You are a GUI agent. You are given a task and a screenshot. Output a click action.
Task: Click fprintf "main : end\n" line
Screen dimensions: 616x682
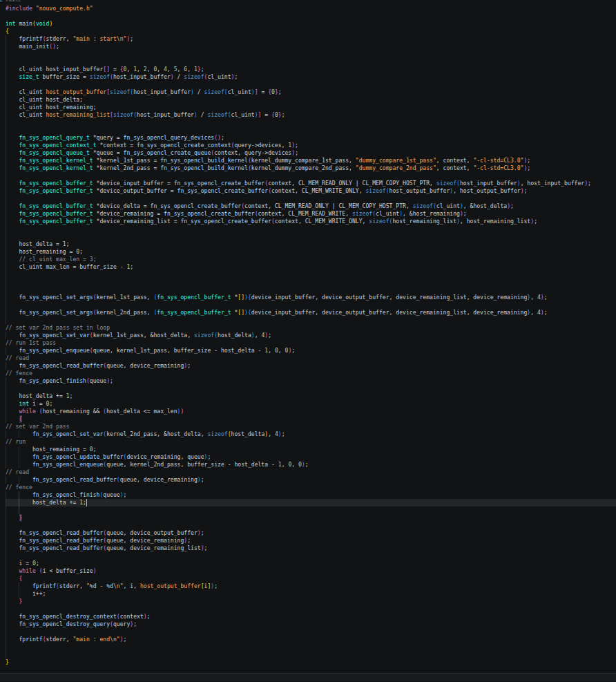pos(73,639)
